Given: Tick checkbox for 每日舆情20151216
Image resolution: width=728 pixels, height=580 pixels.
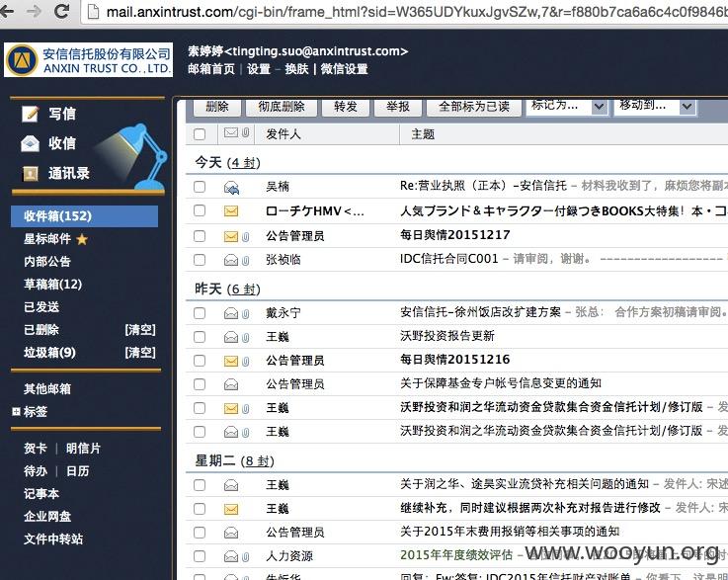Looking at the screenshot, I should point(200,361).
